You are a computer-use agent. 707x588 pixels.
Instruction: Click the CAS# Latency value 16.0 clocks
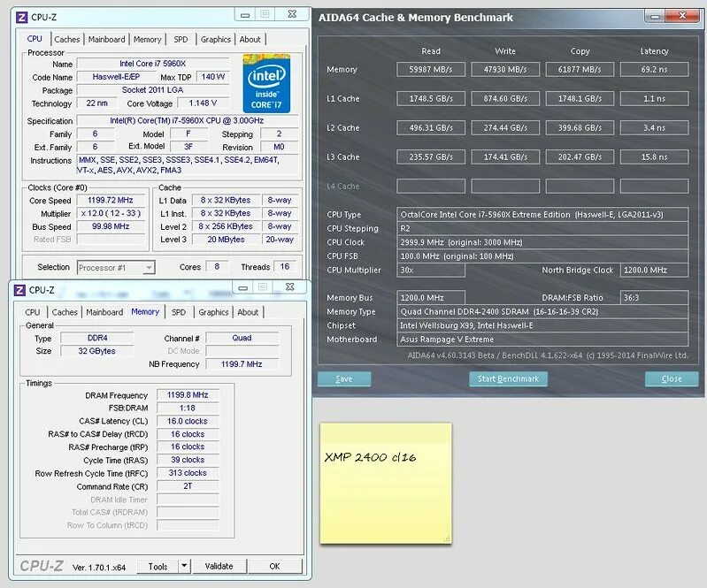[188, 421]
